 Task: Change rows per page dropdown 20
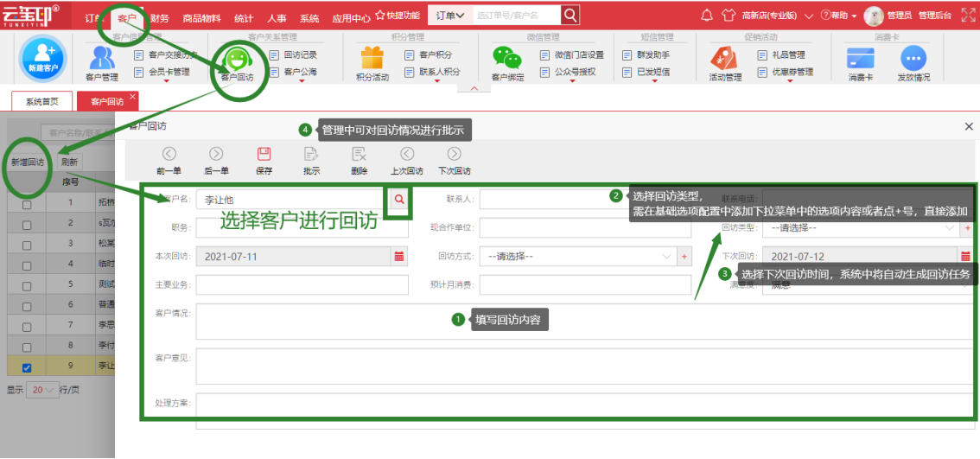click(43, 390)
